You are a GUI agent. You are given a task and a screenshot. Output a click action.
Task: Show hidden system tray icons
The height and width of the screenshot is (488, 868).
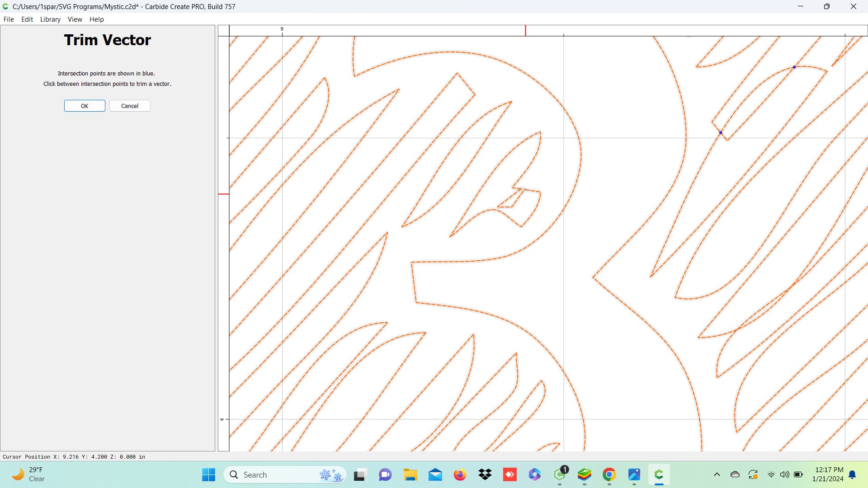[x=717, y=474]
